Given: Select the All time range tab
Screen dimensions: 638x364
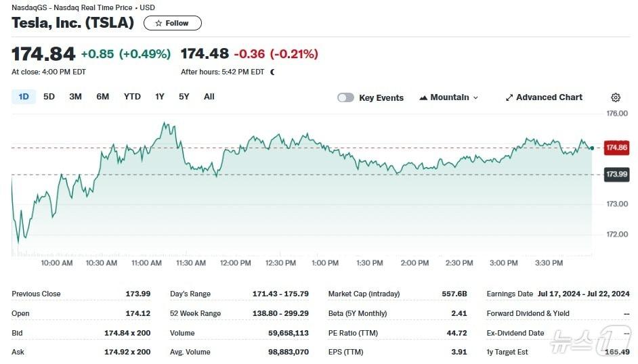Looking at the screenshot, I should [x=209, y=97].
